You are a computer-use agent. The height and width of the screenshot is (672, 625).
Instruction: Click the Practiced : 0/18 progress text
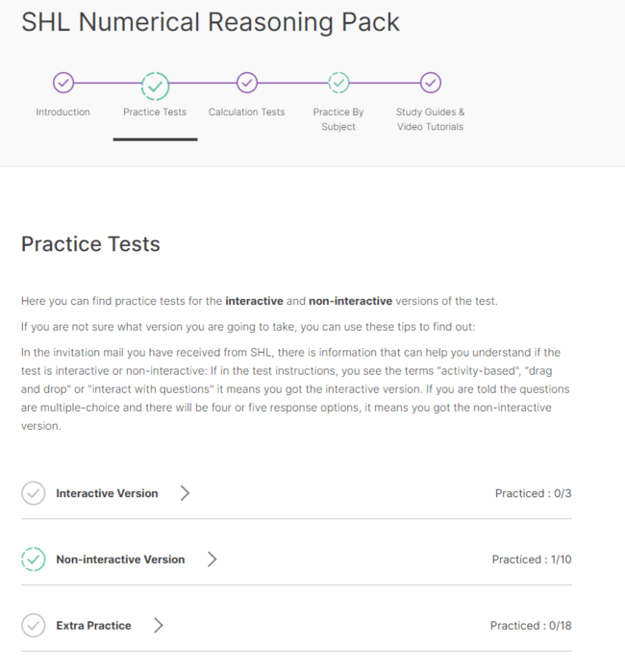pos(531,625)
